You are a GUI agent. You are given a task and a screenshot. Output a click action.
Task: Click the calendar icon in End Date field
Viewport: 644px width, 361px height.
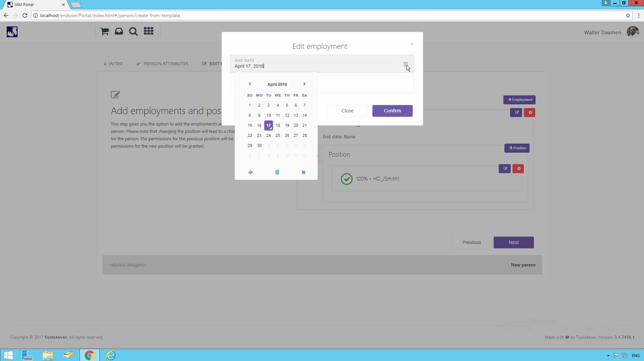pos(405,65)
